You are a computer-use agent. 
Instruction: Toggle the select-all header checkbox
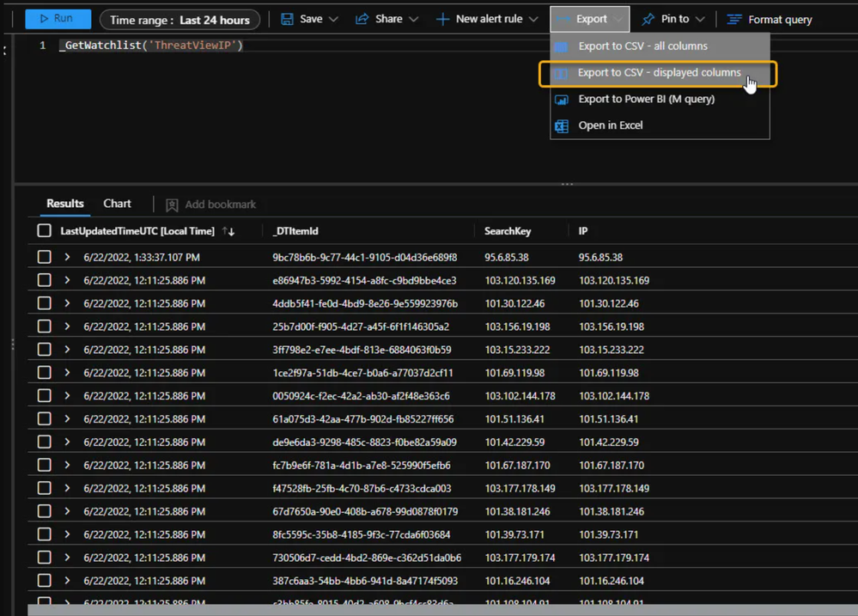pos(45,231)
